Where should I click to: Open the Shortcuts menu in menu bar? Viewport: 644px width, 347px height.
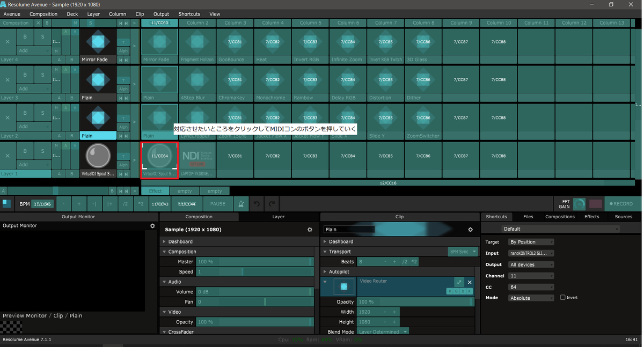pos(189,14)
